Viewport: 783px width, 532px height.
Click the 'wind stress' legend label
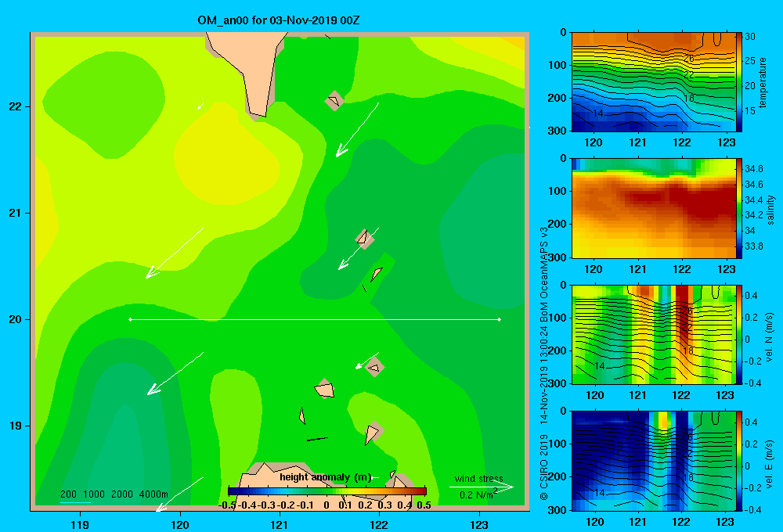coord(479,478)
